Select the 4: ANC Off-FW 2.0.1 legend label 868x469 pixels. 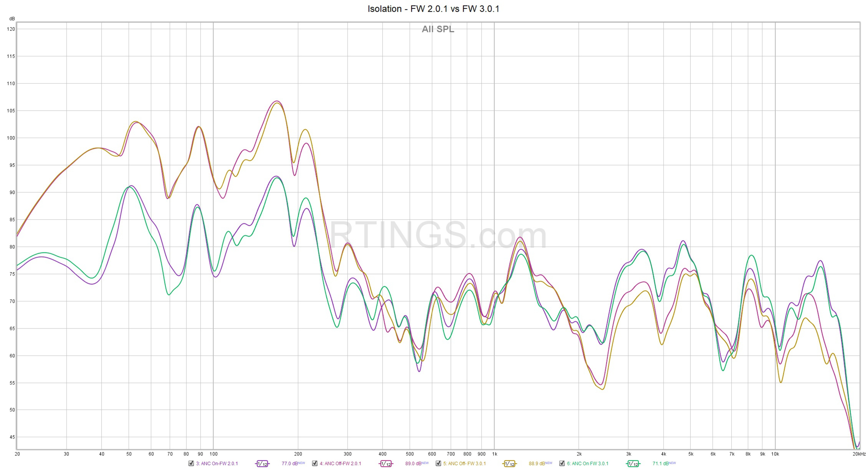click(340, 464)
